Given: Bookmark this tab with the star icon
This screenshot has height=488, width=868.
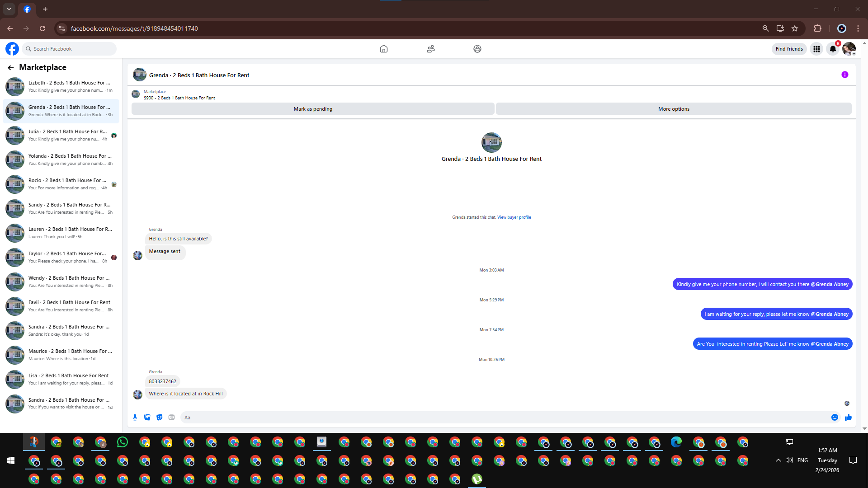Looking at the screenshot, I should tap(795, 28).
